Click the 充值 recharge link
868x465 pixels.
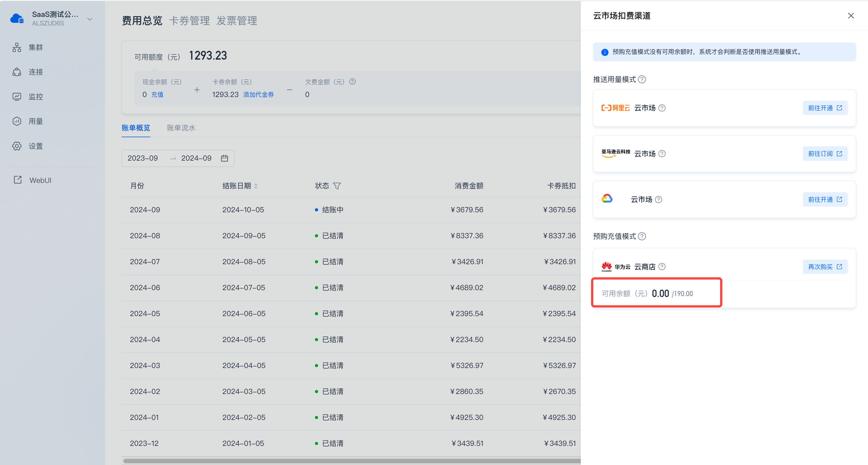click(x=157, y=95)
